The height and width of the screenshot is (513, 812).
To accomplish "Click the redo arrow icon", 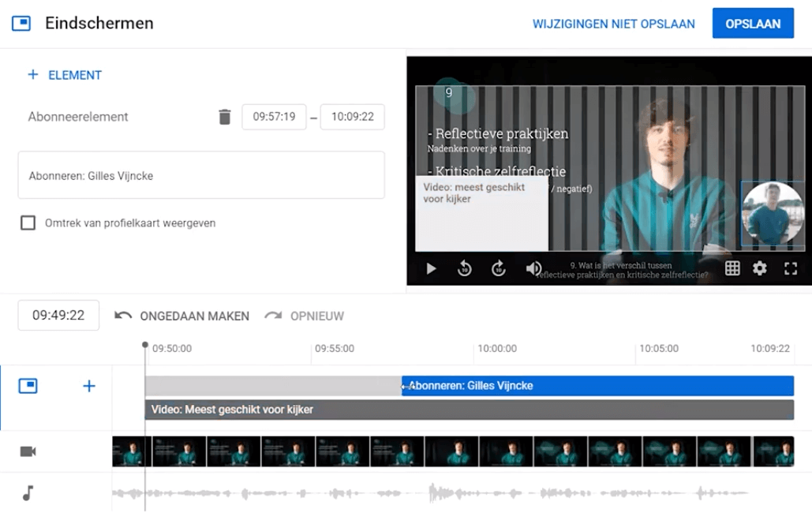I will tap(273, 315).
